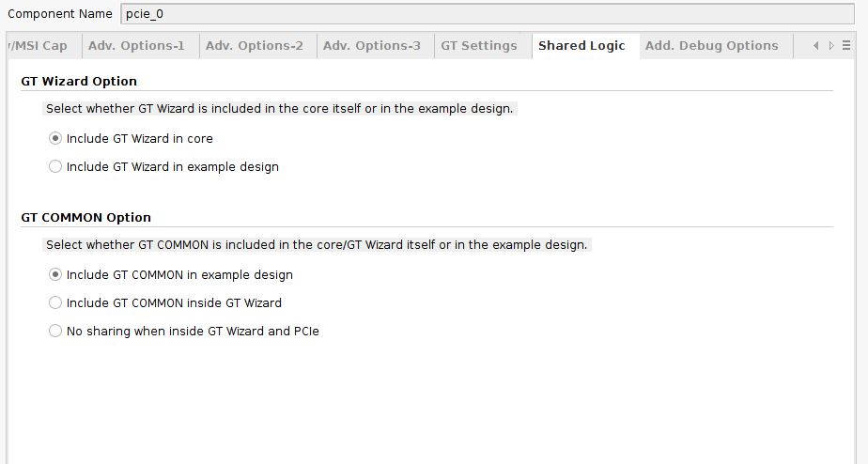Image resolution: width=868 pixels, height=464 pixels.
Task: Open the Adv. Options-1 tab
Action: click(136, 46)
